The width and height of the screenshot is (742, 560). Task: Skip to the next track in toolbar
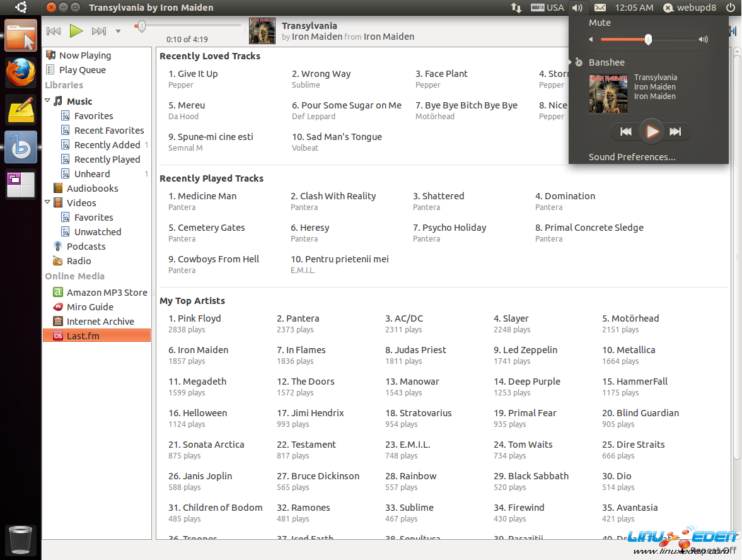pos(98,31)
